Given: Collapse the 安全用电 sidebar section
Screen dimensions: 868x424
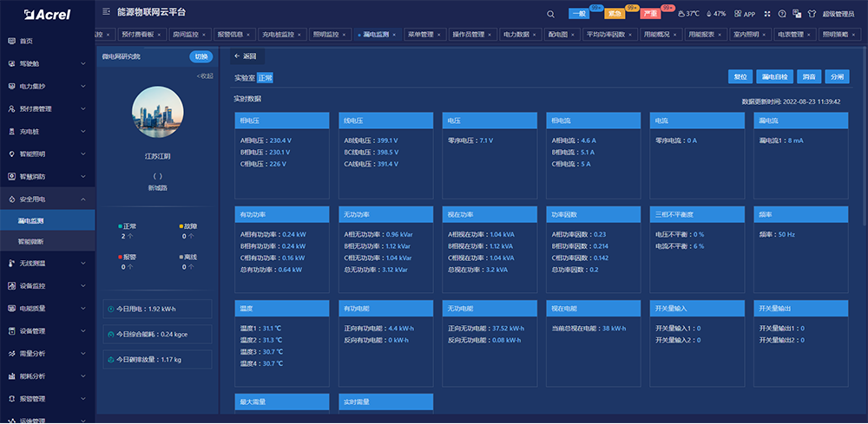Looking at the screenshot, I should tap(82, 199).
